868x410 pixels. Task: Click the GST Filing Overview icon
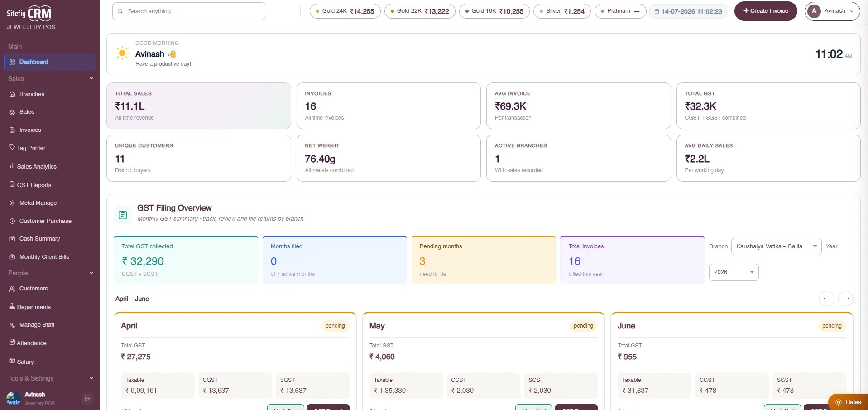click(x=123, y=215)
